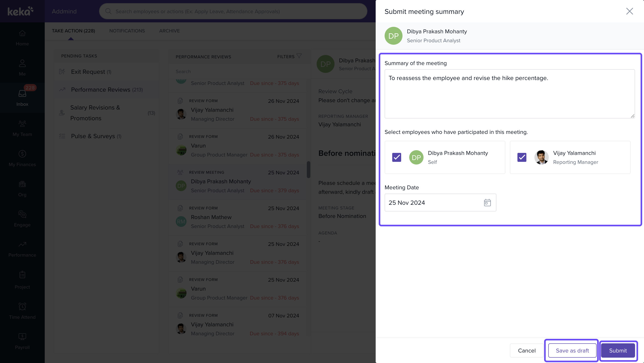Click the Summary of the meeting textbox
Image resolution: width=644 pixels, height=363 pixels.
click(x=509, y=94)
